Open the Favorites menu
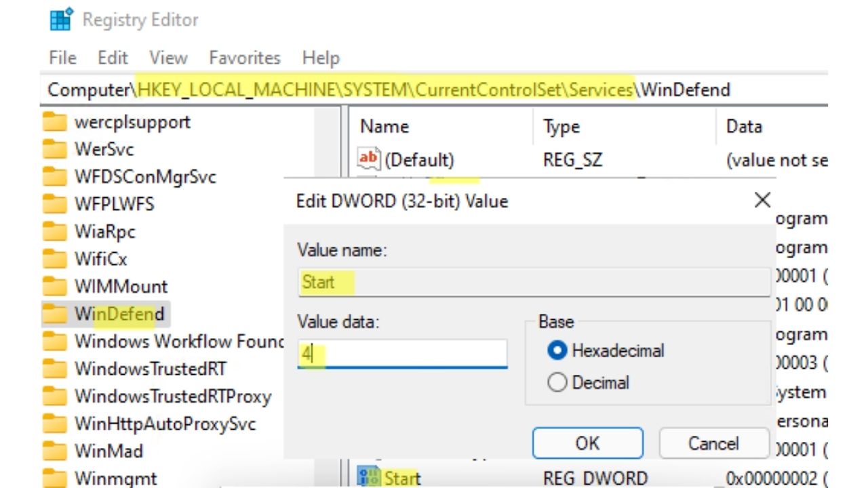Viewport: 868px width, 488px height. [x=244, y=58]
